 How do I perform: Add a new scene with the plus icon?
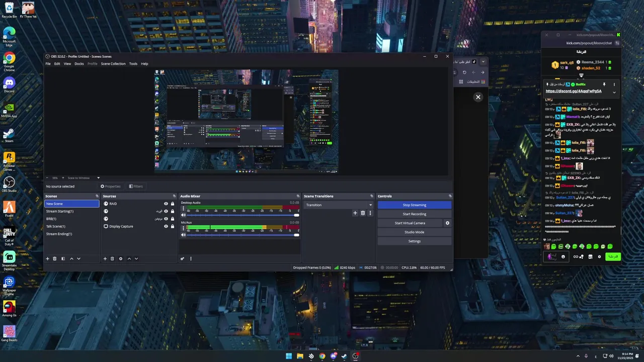(48, 258)
